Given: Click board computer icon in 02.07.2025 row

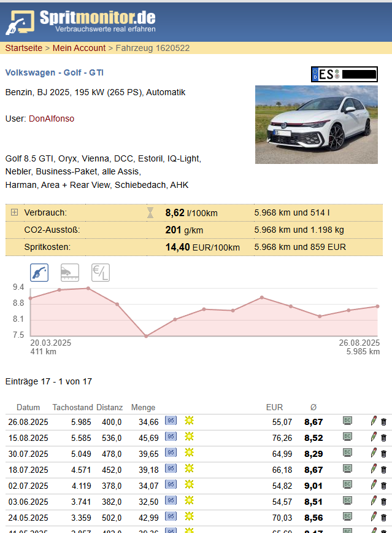Looking at the screenshot, I should coord(347,485).
